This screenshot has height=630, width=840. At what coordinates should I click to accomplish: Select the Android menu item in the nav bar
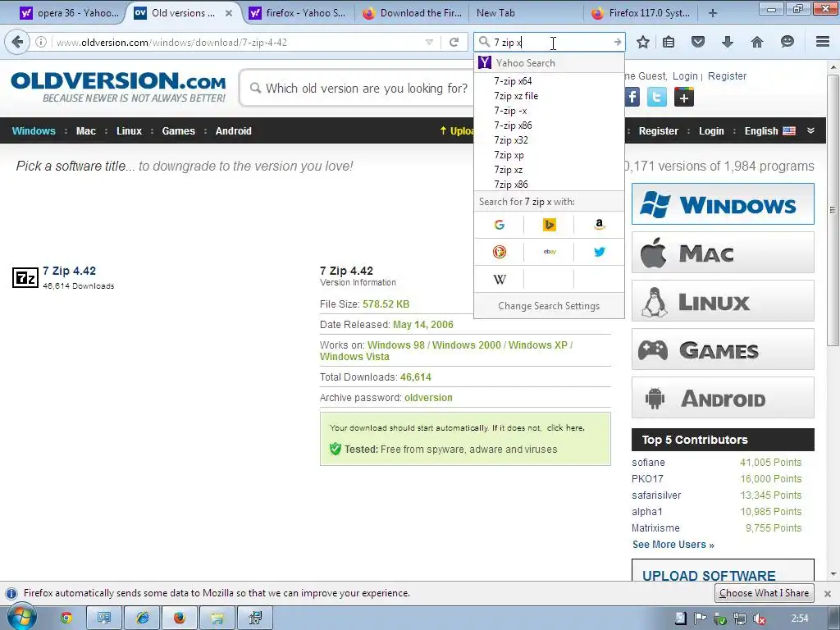tap(233, 130)
